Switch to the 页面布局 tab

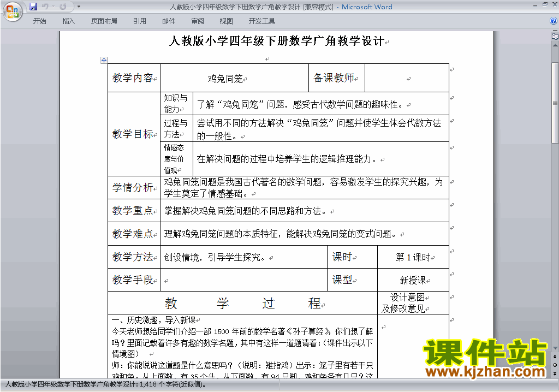[x=104, y=21]
